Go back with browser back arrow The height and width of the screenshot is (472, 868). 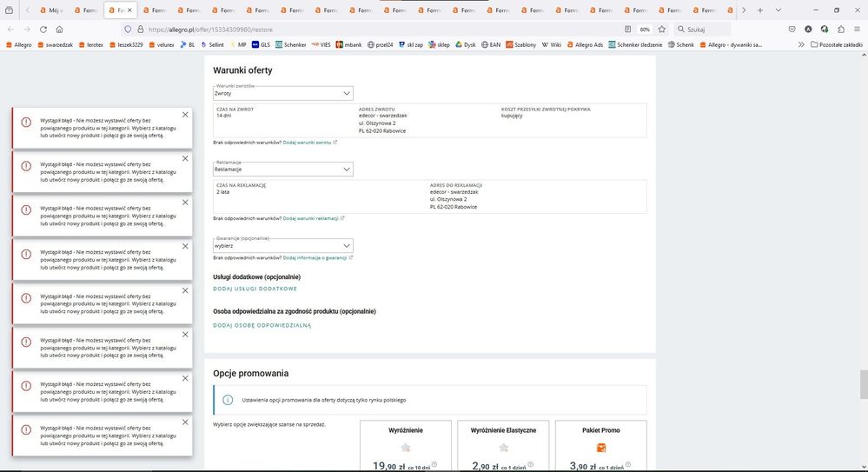pos(10,29)
